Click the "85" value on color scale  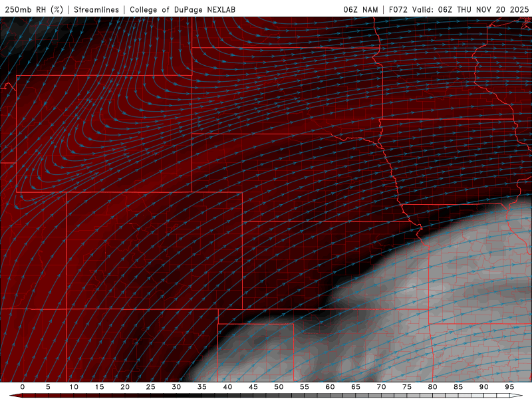coord(458,387)
